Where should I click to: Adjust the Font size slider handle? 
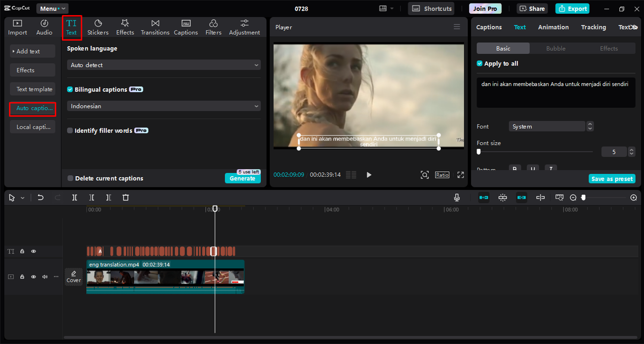coord(478,152)
